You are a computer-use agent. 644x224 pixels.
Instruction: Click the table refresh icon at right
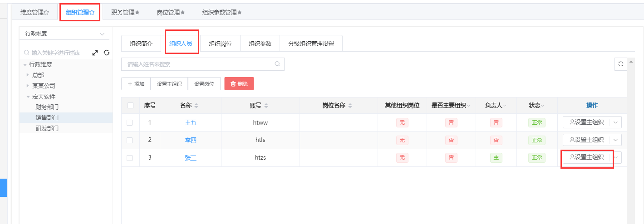[620, 64]
